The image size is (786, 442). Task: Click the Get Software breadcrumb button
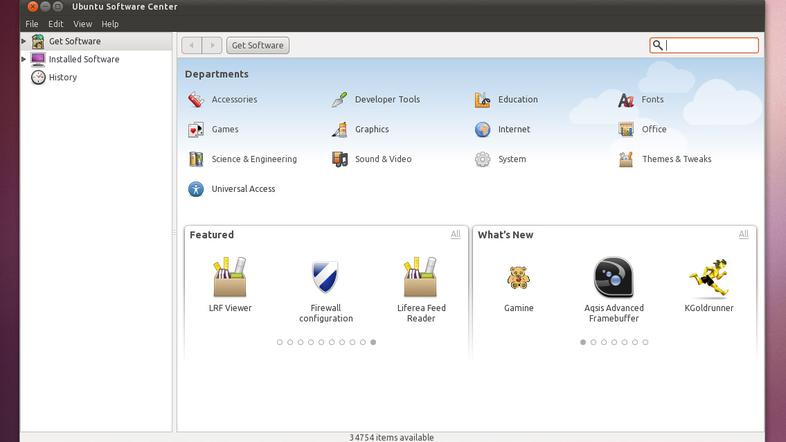point(258,45)
